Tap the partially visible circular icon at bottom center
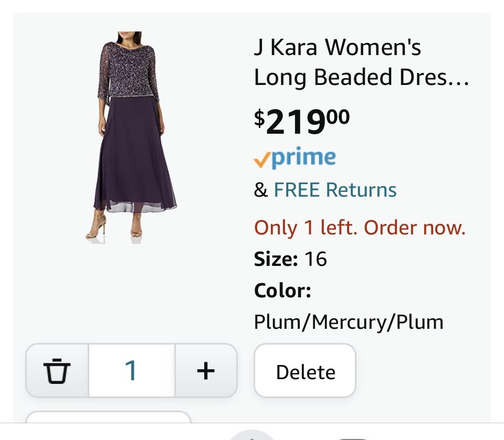 [x=252, y=435]
